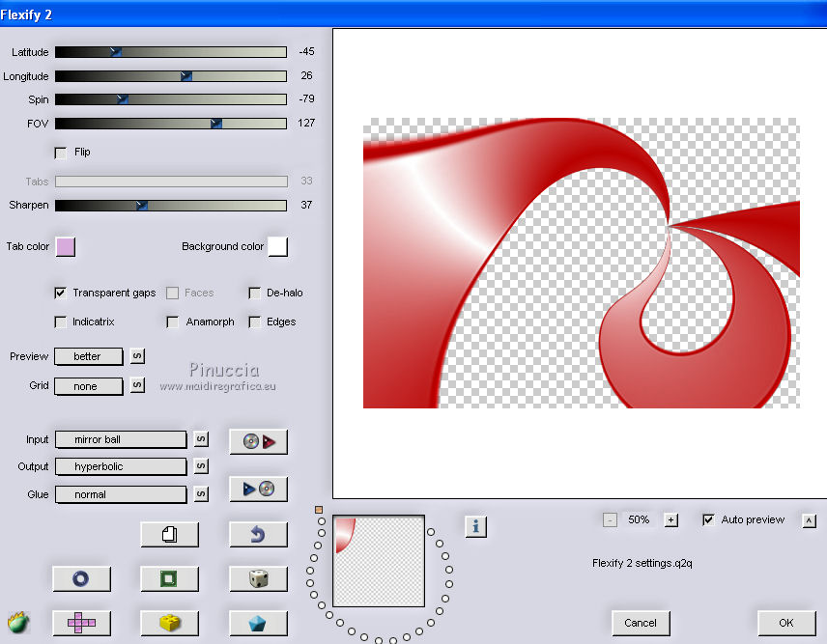Toggle the Auto preview checkbox
The width and height of the screenshot is (827, 644).
(x=708, y=520)
